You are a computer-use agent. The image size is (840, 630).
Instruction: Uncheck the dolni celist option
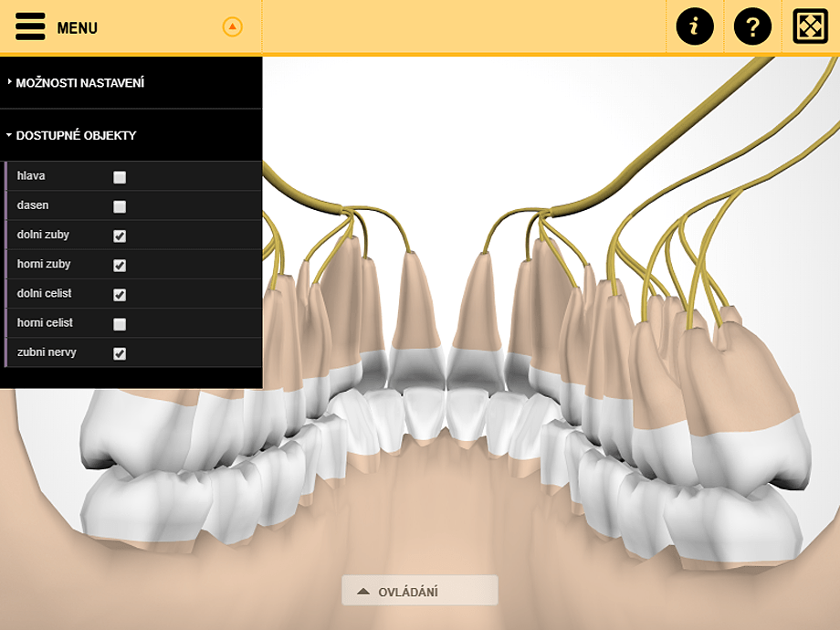(x=119, y=294)
